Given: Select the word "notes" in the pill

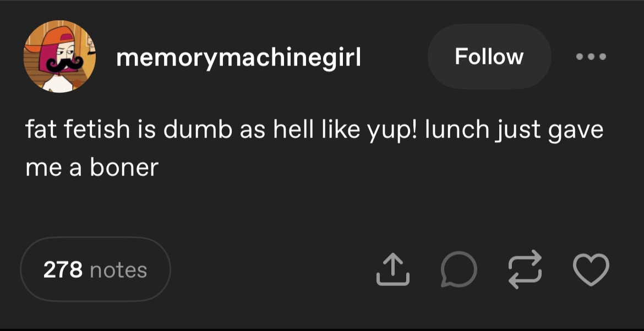Looking at the screenshot, I should point(118,270).
